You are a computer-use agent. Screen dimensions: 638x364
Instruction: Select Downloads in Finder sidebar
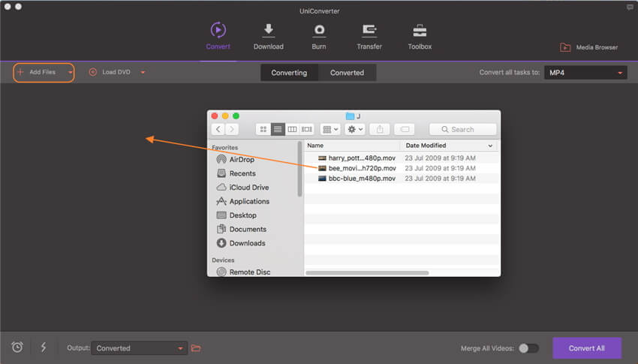241,243
